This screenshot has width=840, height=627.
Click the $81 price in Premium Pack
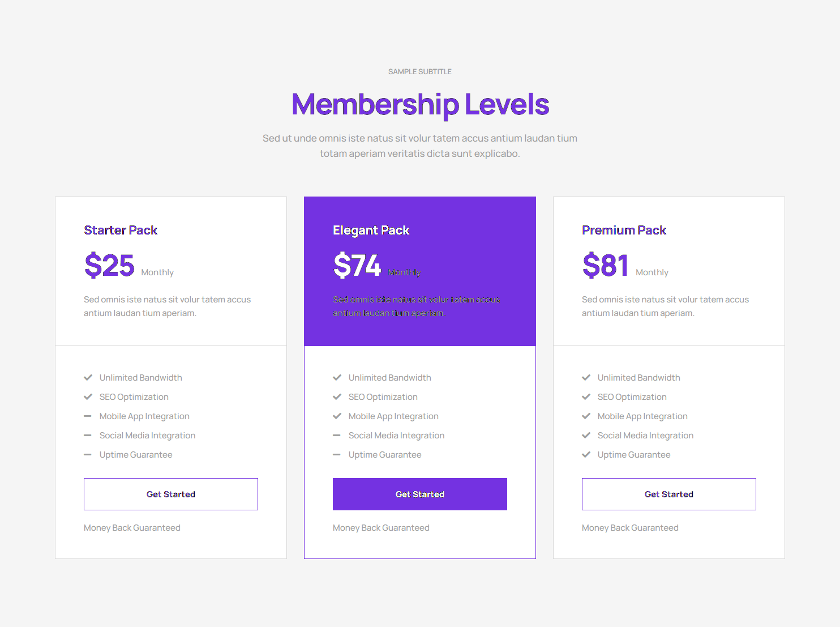[605, 265]
